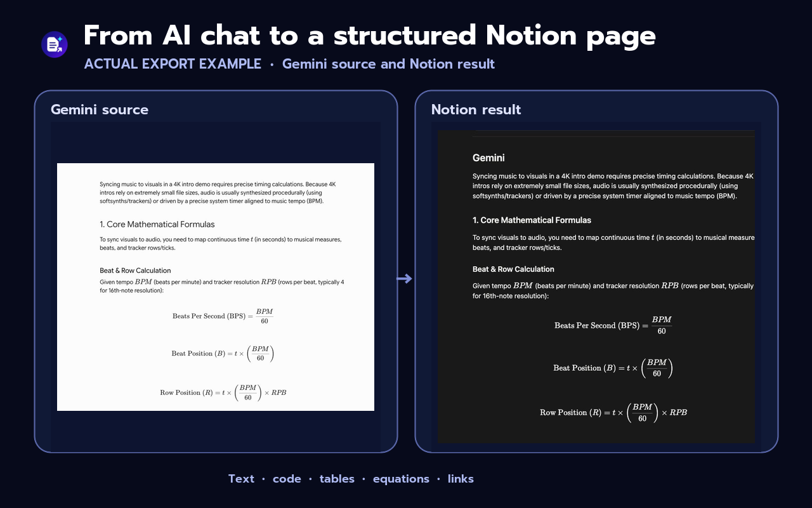This screenshot has width=812, height=508.
Task: Click the "Notion result" panel heading
Action: (x=476, y=109)
